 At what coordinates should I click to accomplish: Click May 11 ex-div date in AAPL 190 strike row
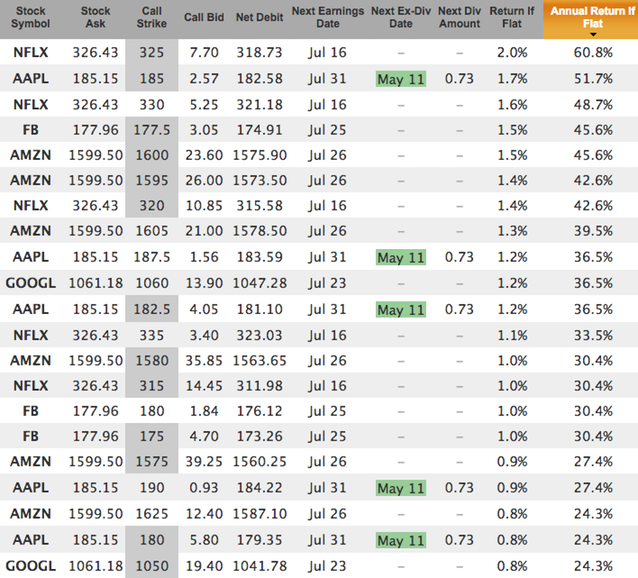(x=401, y=488)
